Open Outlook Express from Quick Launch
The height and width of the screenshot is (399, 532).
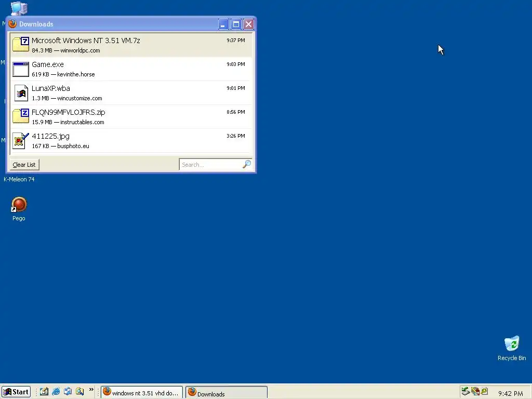pyautogui.click(x=68, y=392)
